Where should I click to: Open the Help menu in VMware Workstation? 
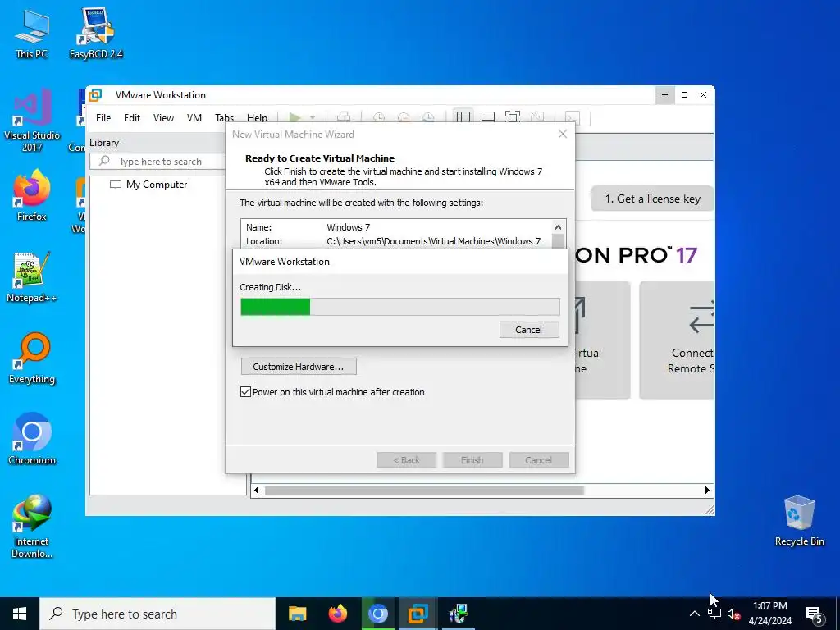pyautogui.click(x=257, y=118)
